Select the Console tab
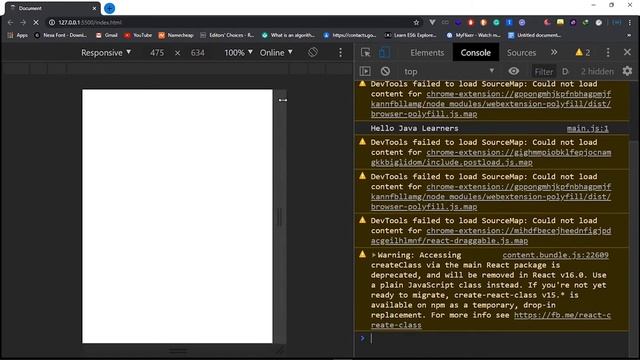Screen dimensions: 640x360 coord(476,53)
